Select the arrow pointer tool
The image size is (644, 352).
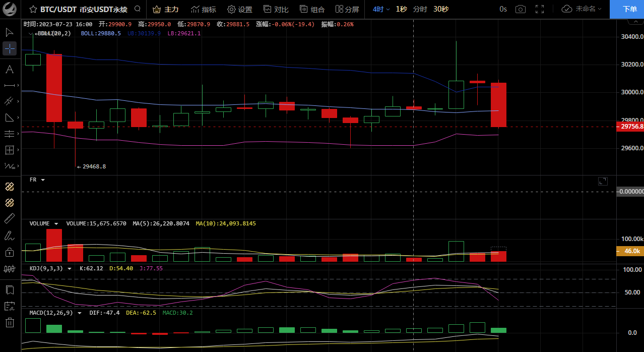point(10,32)
